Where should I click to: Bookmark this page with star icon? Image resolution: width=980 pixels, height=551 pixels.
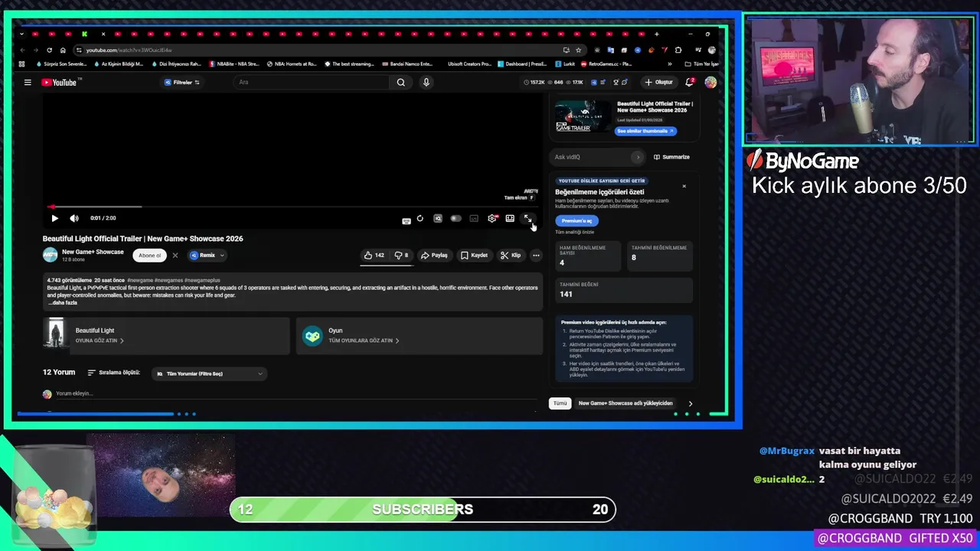578,50
